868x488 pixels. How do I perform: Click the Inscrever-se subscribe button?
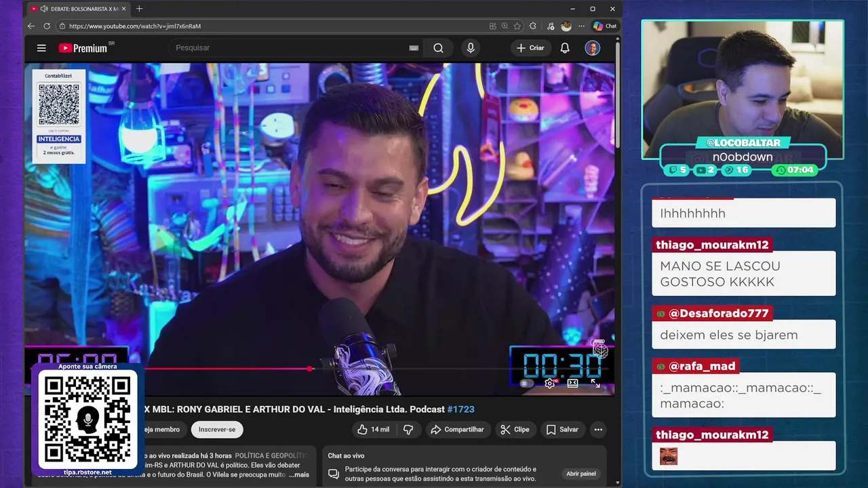click(217, 429)
